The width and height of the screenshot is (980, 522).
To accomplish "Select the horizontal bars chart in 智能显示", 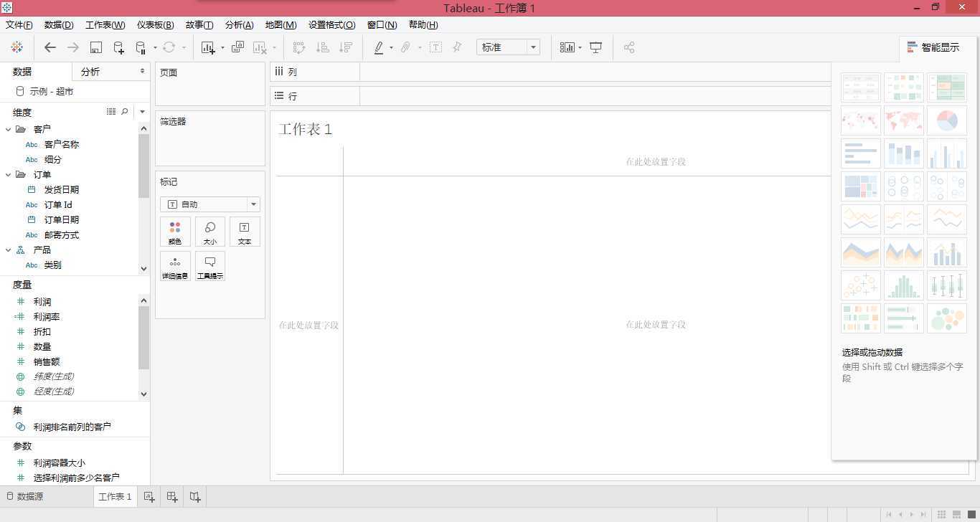I will pos(861,153).
